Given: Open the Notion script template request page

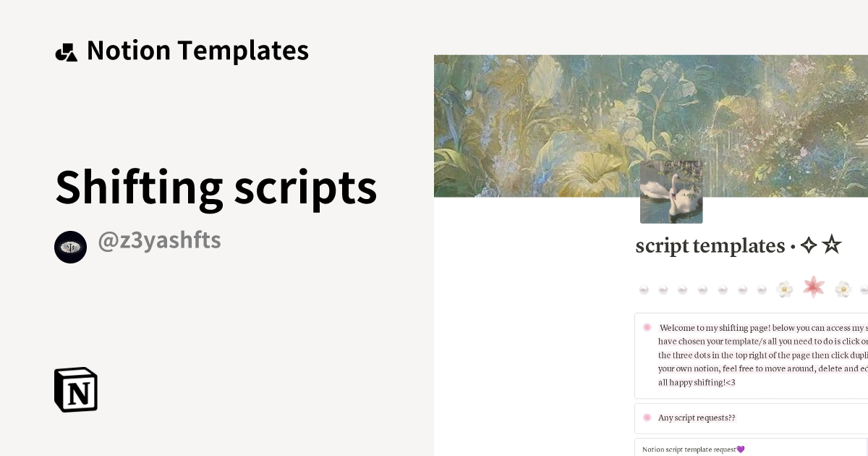Looking at the screenshot, I should coord(692,449).
